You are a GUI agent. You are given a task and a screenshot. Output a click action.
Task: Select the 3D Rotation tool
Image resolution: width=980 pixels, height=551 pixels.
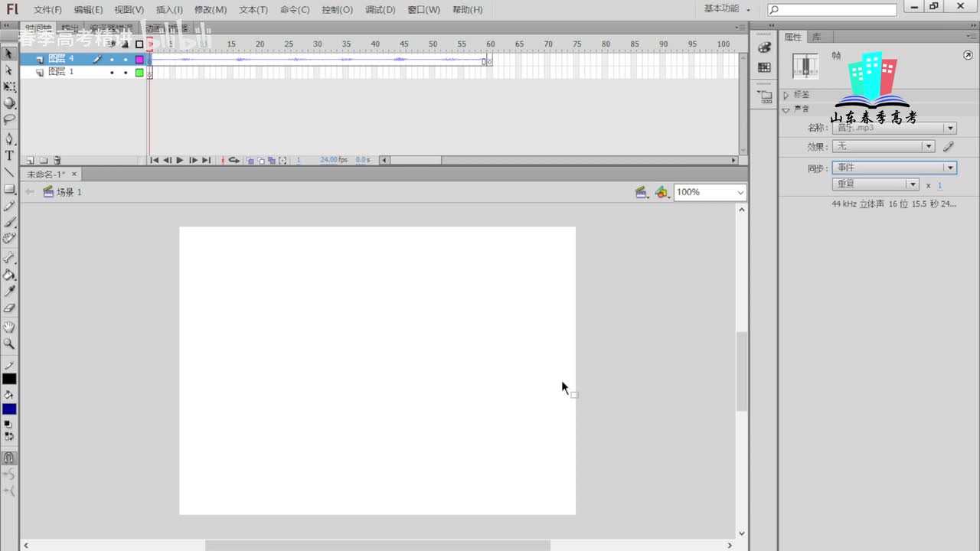[x=9, y=103]
